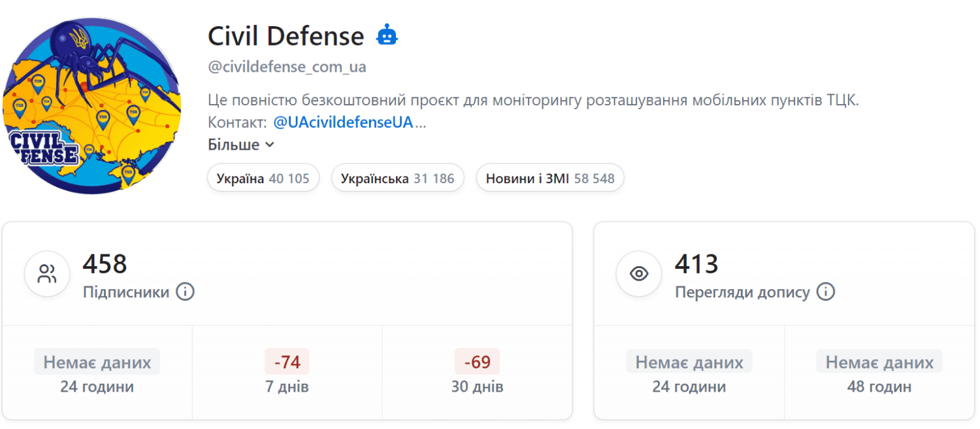The height and width of the screenshot is (429, 980).
Task: Click the -69 subscribers change for 30 днів
Action: coord(477,362)
